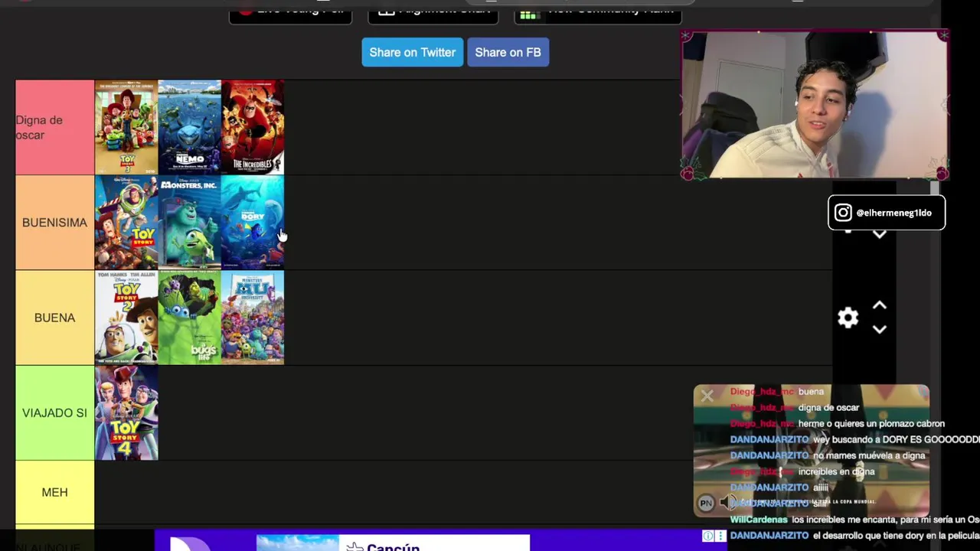This screenshot has height=551, width=980.
Task: Click the MEH tier label
Action: (55, 492)
